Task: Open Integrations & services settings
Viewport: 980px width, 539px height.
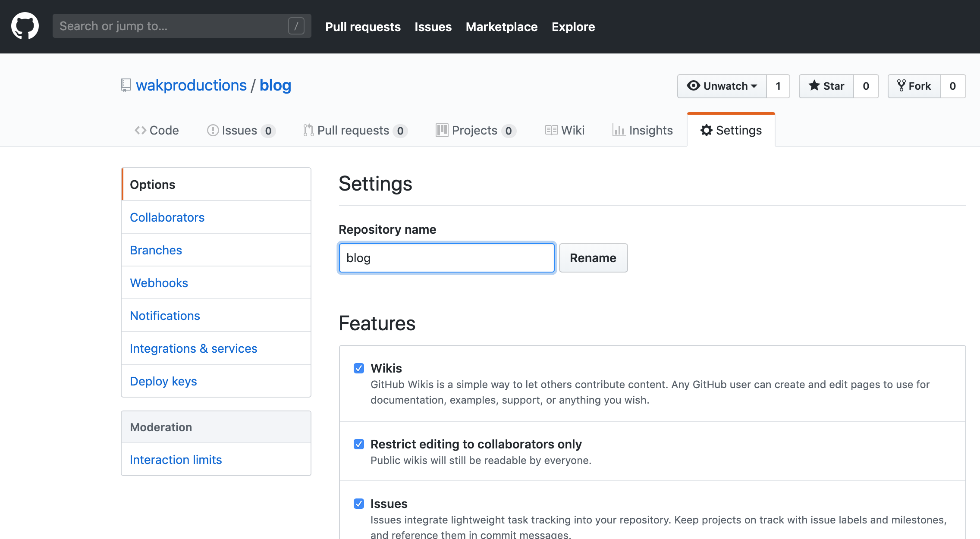Action: (194, 348)
